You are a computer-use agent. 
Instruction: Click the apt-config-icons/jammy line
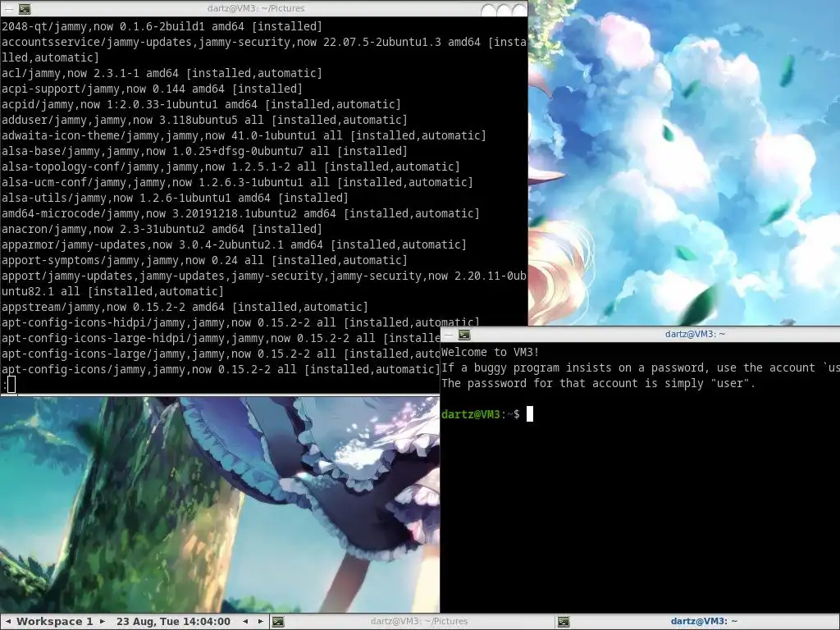point(221,369)
